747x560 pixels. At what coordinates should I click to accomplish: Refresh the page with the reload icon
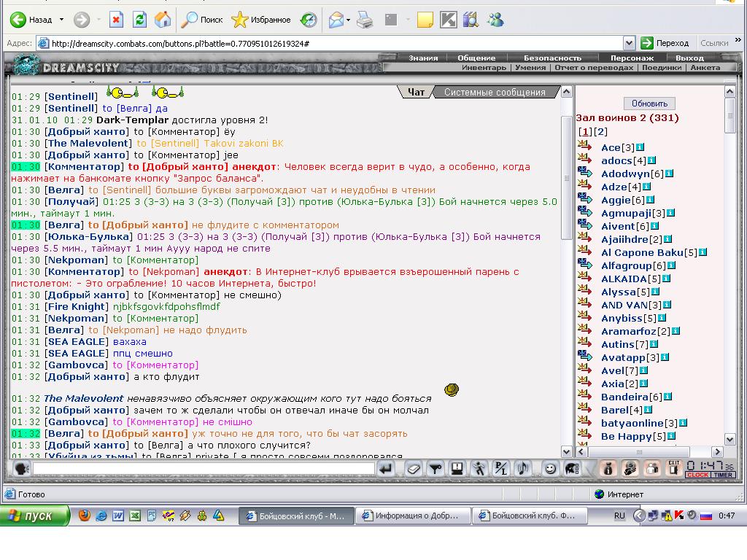(x=139, y=20)
